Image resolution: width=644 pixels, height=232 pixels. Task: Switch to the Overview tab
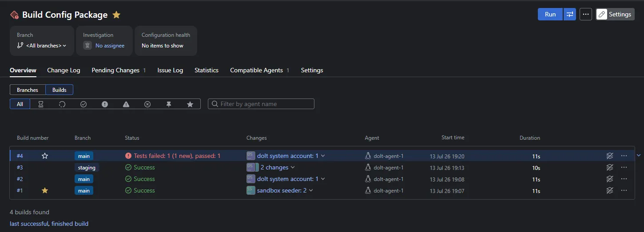23,70
